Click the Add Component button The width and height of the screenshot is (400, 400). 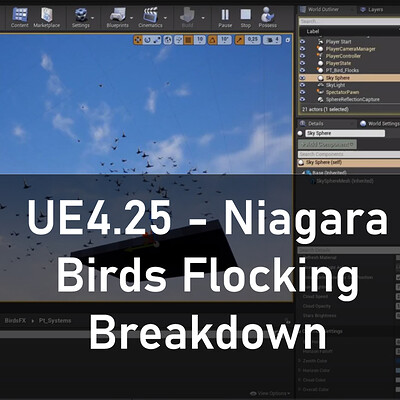click(x=327, y=144)
